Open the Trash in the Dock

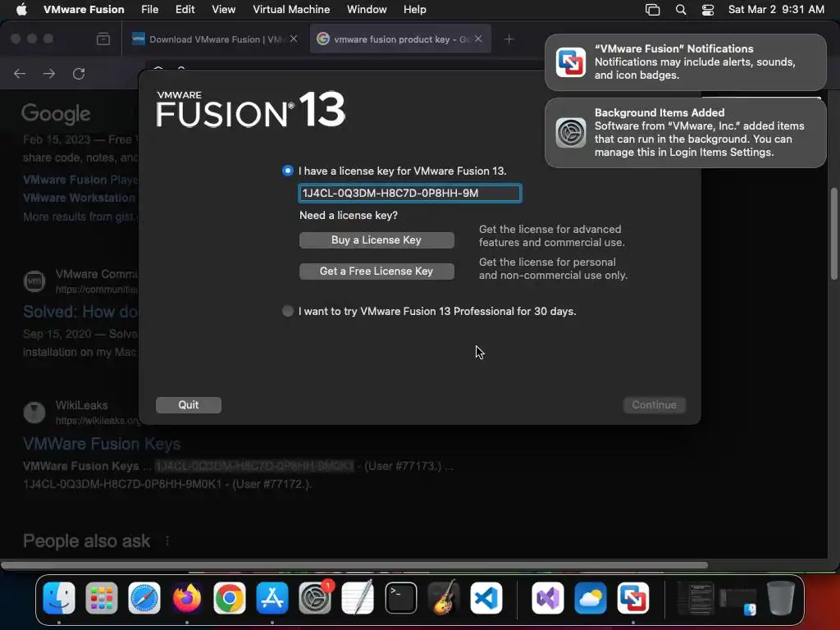tap(781, 598)
